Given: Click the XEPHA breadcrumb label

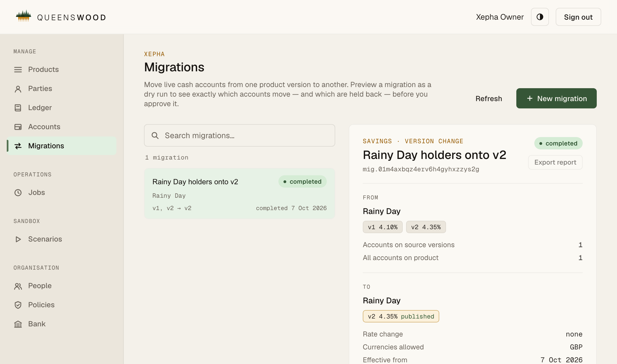Looking at the screenshot, I should [154, 54].
